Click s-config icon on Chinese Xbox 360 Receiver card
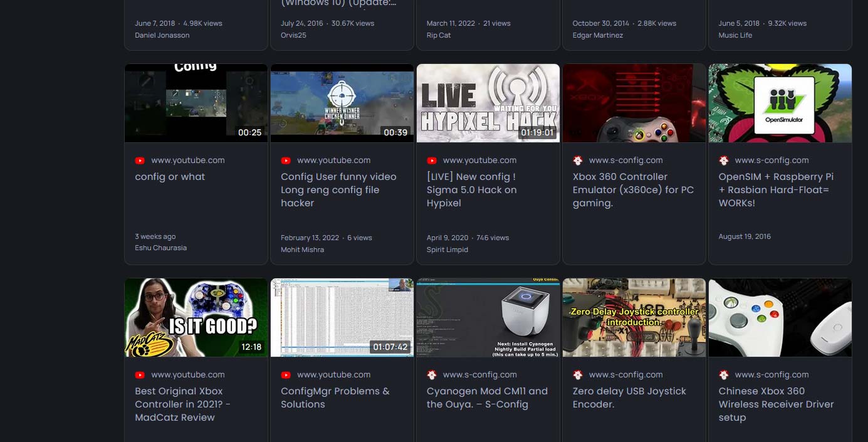 [x=724, y=375]
